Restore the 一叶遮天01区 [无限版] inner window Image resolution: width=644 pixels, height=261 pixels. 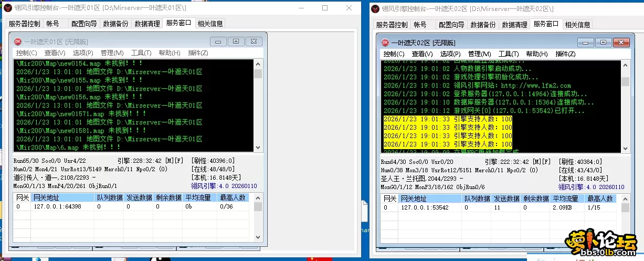(236, 41)
